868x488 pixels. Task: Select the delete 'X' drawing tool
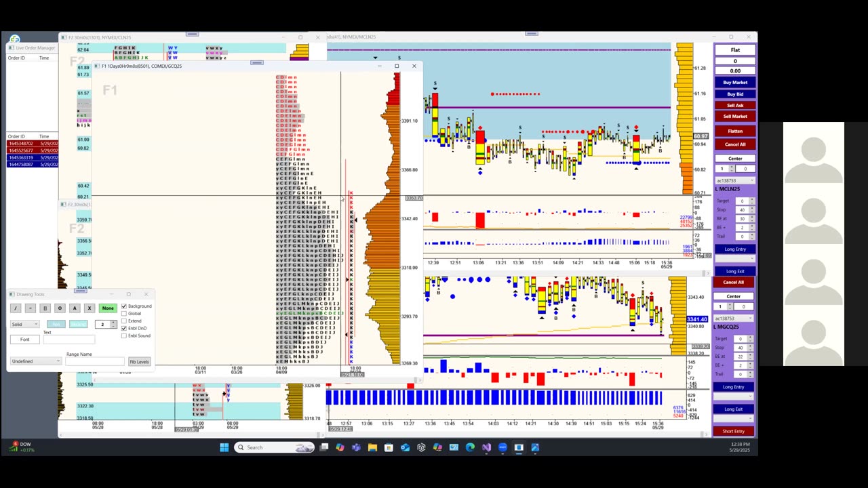89,308
